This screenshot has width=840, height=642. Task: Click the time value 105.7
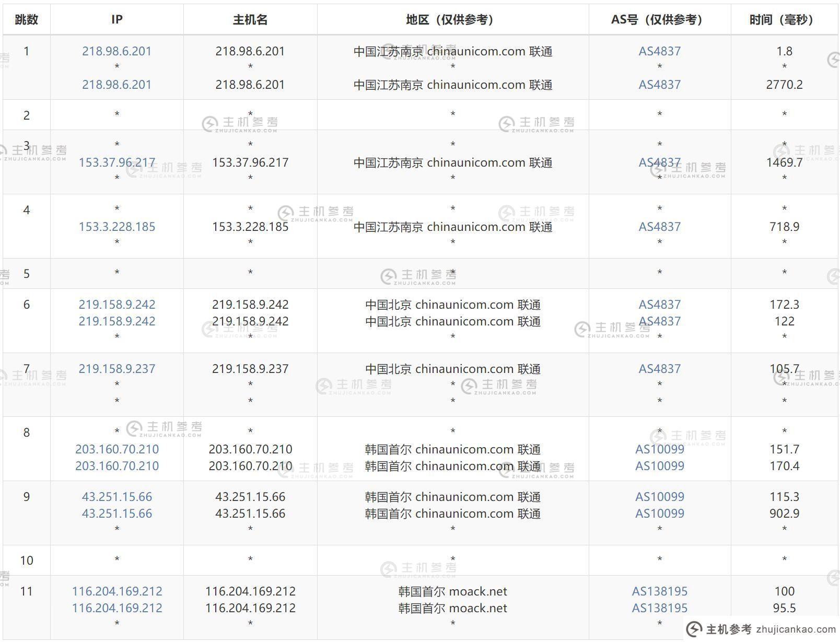[785, 369]
